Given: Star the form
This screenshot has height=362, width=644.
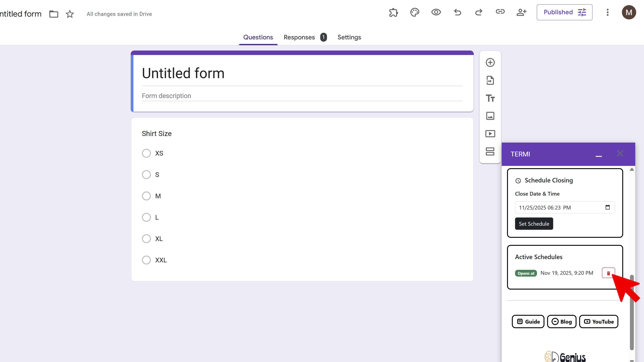Looking at the screenshot, I should (70, 14).
